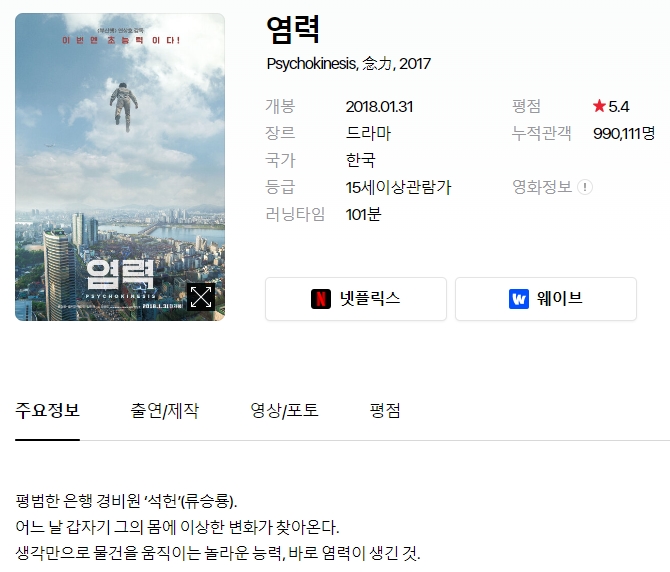Click the 염력 movie poster thumbnail

tap(120, 167)
